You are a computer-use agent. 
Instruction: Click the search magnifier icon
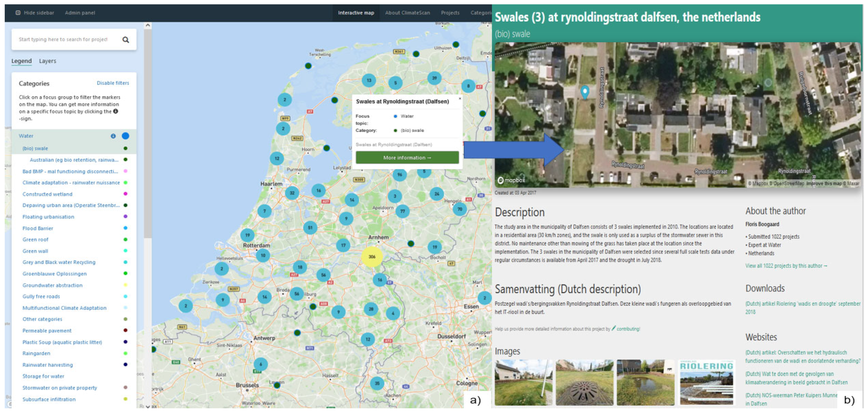pyautogui.click(x=126, y=40)
